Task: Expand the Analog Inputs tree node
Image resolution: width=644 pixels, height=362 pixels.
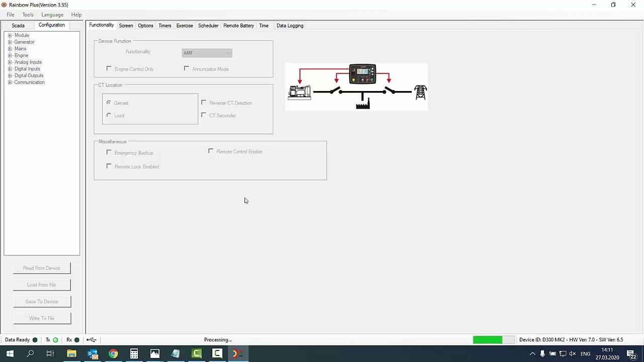Action: point(10,62)
